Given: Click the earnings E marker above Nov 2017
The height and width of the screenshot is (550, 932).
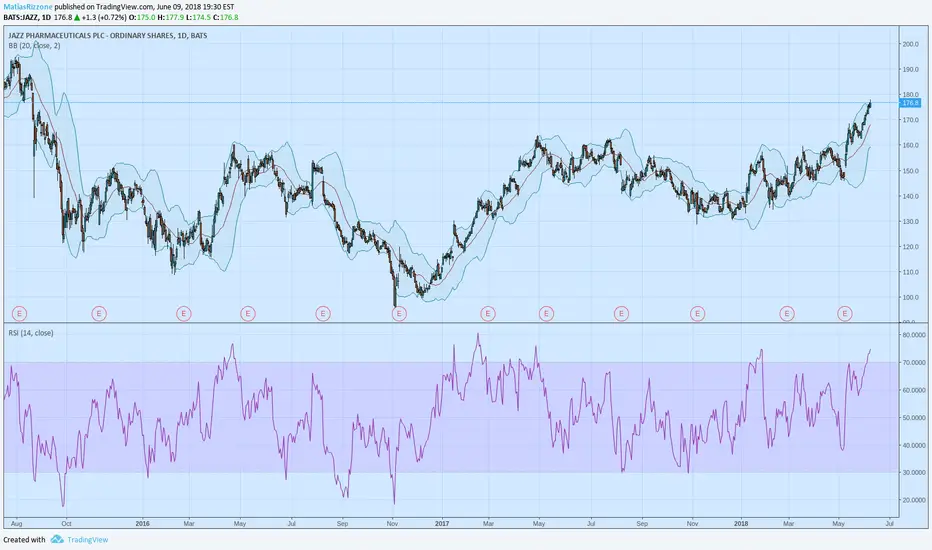Looking at the screenshot, I should [x=697, y=313].
